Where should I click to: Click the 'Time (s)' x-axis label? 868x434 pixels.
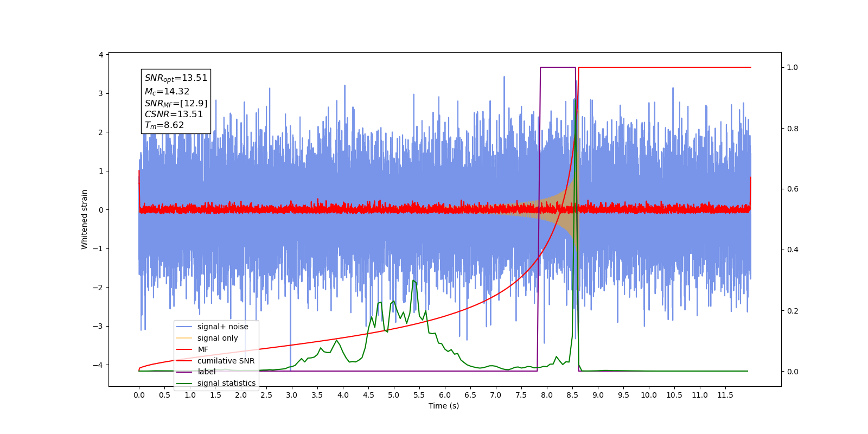(x=444, y=406)
